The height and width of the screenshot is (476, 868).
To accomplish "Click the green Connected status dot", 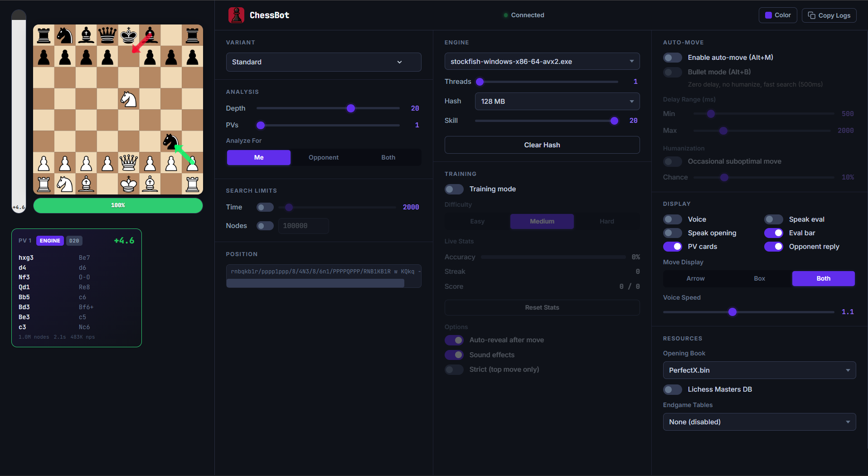I will coord(505,15).
